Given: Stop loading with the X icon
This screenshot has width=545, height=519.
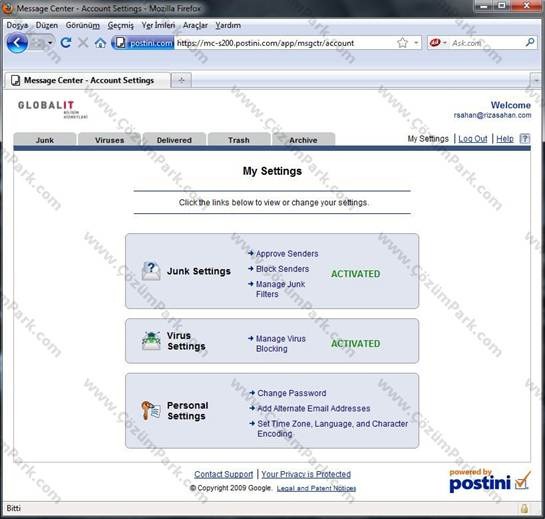Looking at the screenshot, I should coord(83,43).
